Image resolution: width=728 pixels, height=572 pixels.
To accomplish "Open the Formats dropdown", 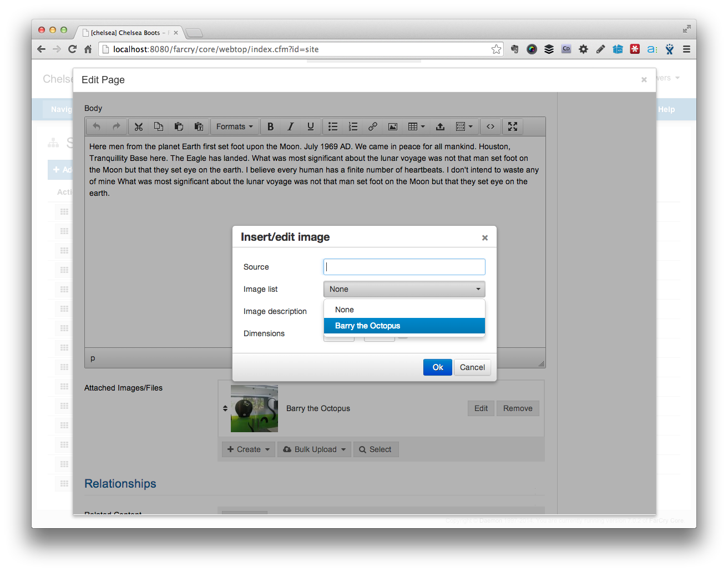I will click(234, 126).
